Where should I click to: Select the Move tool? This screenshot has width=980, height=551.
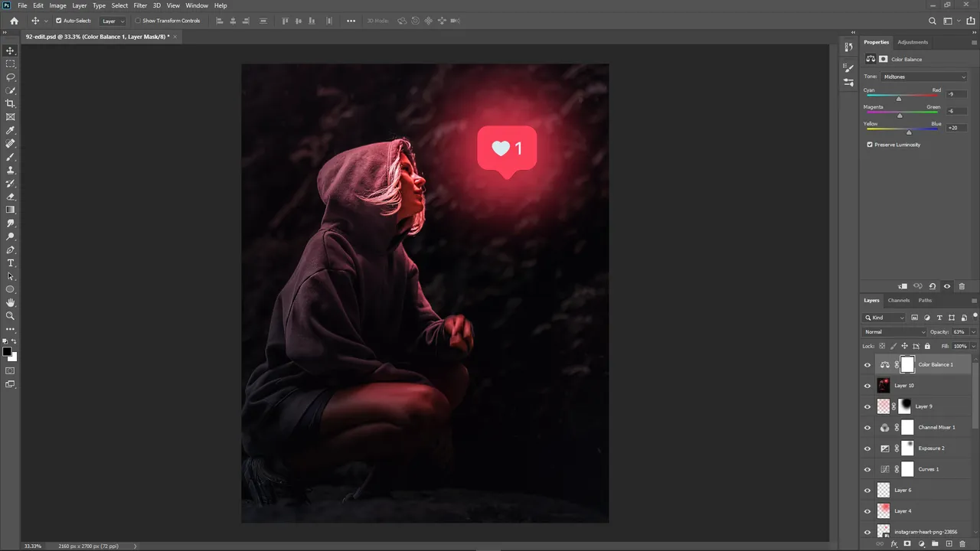tap(10, 51)
